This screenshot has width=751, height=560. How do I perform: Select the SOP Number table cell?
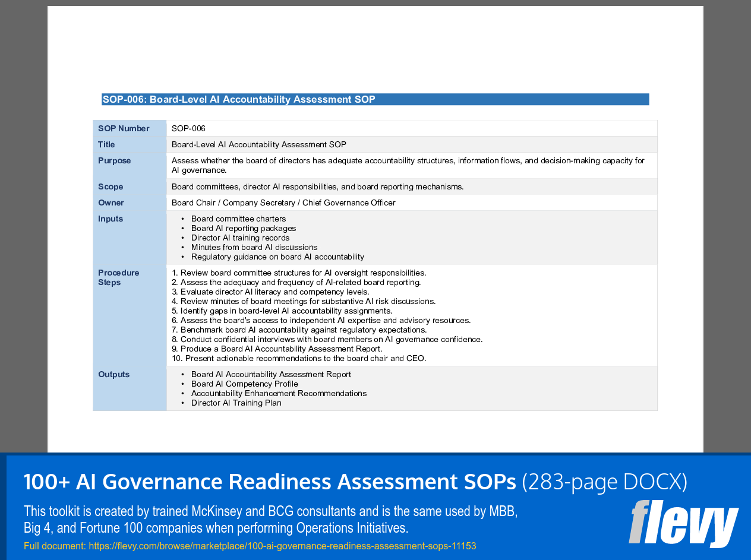(x=188, y=128)
